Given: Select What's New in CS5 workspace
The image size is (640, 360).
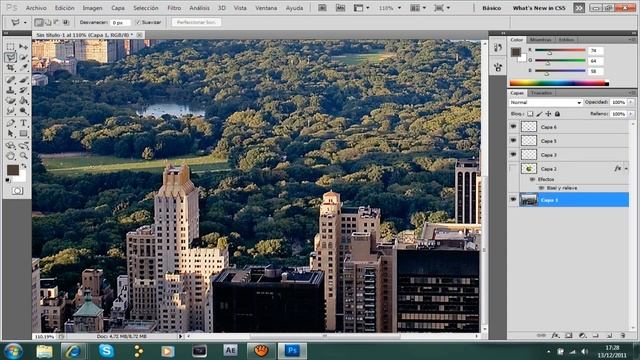Looking at the screenshot, I should [x=539, y=8].
